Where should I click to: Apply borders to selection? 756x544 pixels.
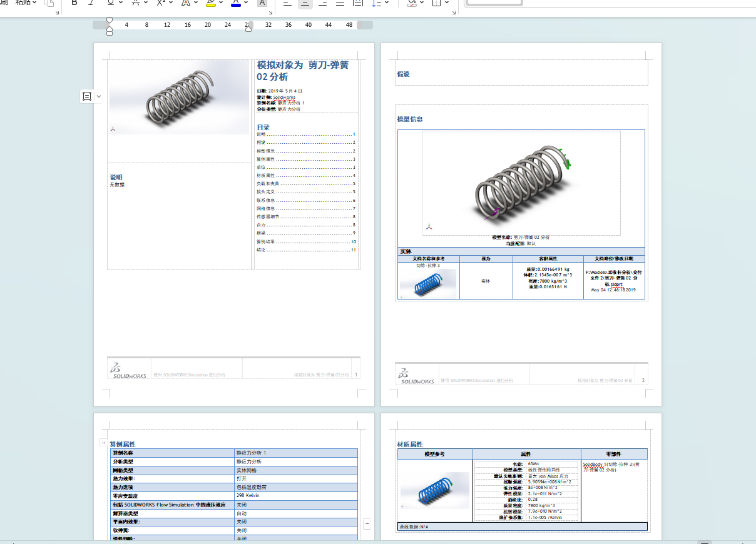pyautogui.click(x=437, y=3)
